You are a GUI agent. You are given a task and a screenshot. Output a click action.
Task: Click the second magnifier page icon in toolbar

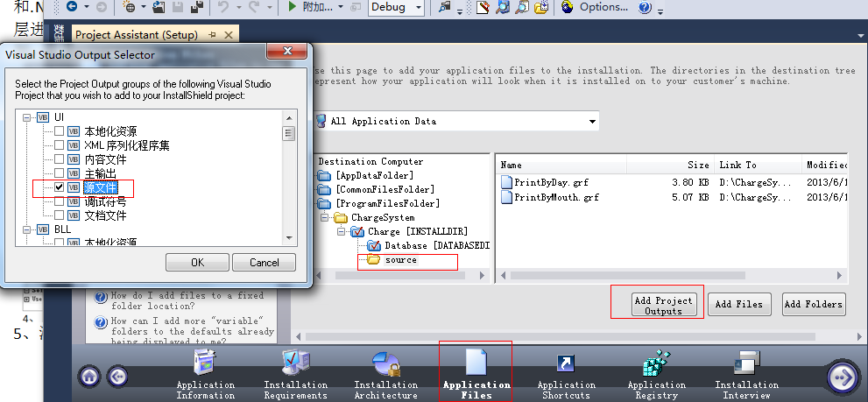point(522,7)
